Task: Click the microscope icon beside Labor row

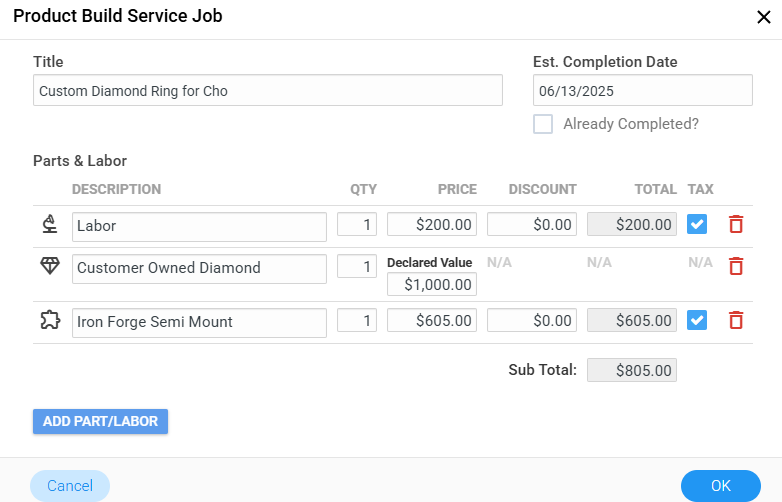Action: (49, 225)
